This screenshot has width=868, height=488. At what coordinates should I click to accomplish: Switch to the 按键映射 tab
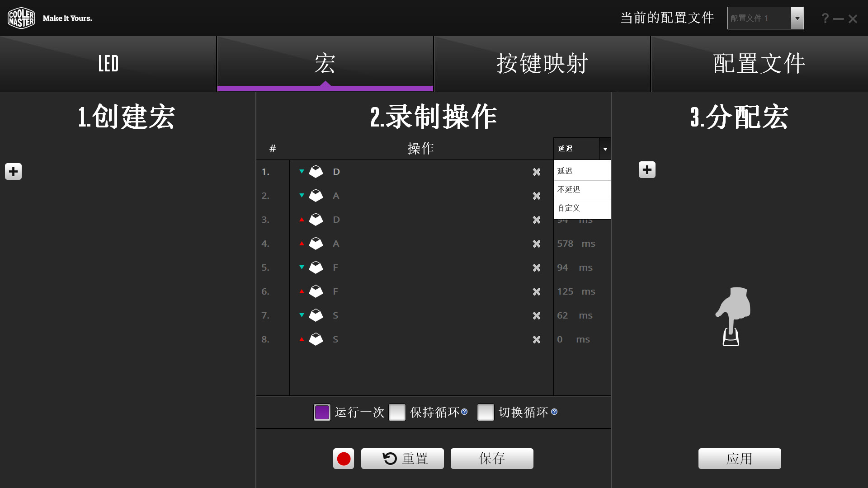click(542, 64)
